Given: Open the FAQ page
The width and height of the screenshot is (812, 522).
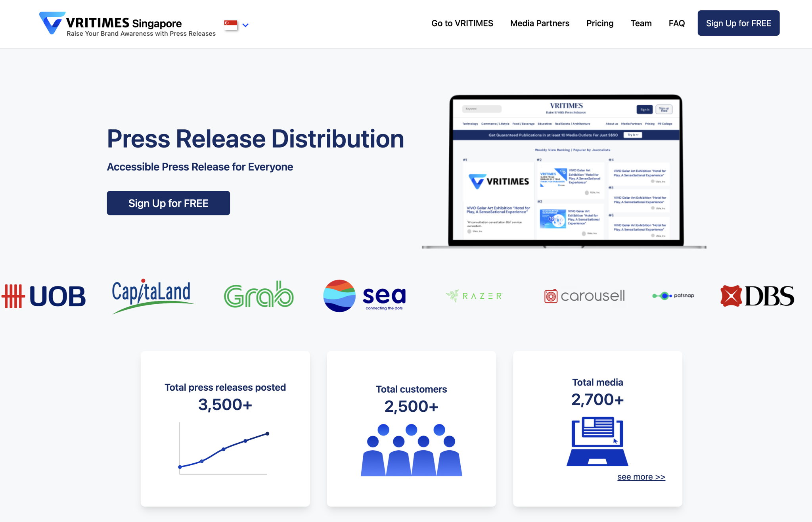Looking at the screenshot, I should (677, 23).
